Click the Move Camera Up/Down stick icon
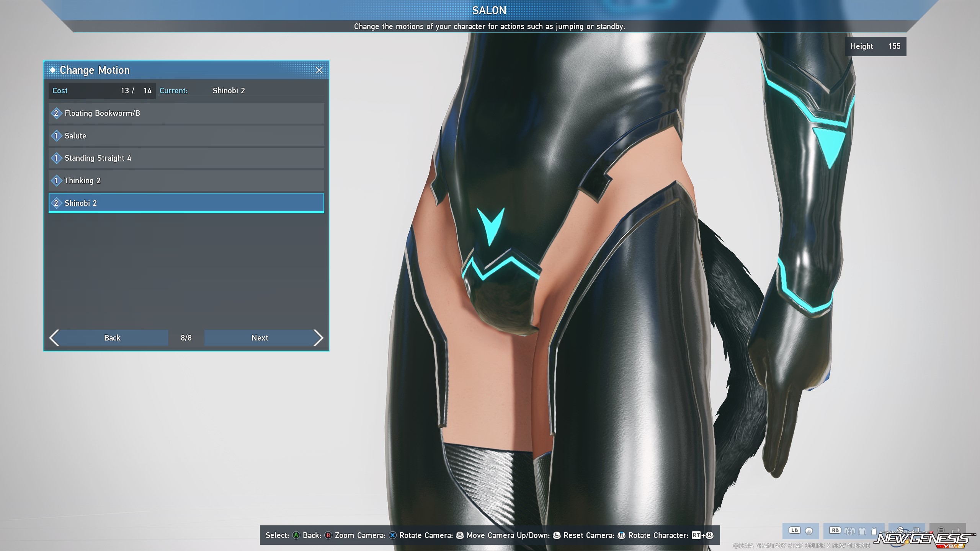The width and height of the screenshot is (980, 551). coord(557,535)
